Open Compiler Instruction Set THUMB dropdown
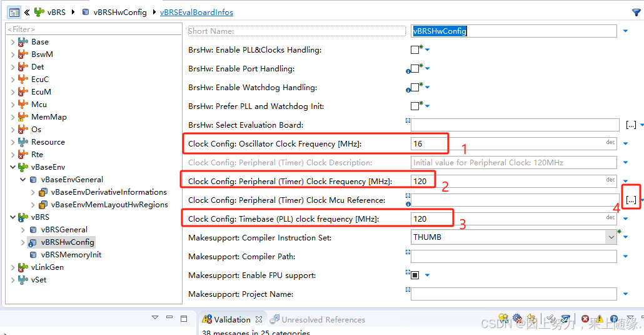This screenshot has height=335, width=644. tap(611, 237)
